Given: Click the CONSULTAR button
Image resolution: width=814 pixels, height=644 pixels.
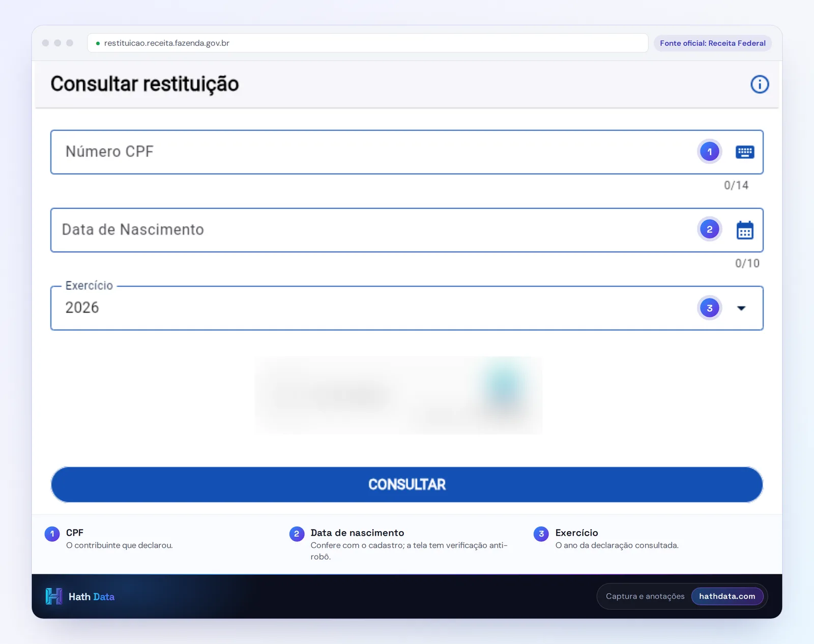Looking at the screenshot, I should coord(407,484).
